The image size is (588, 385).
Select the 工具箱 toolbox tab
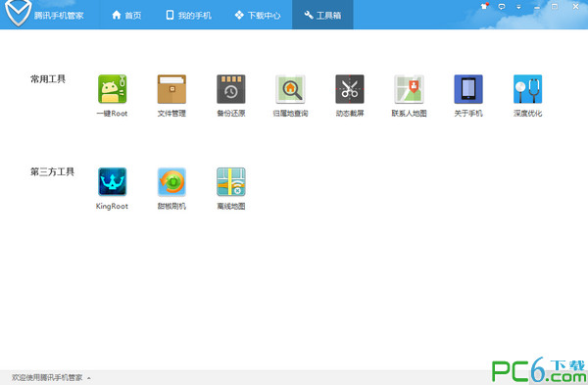pos(322,15)
